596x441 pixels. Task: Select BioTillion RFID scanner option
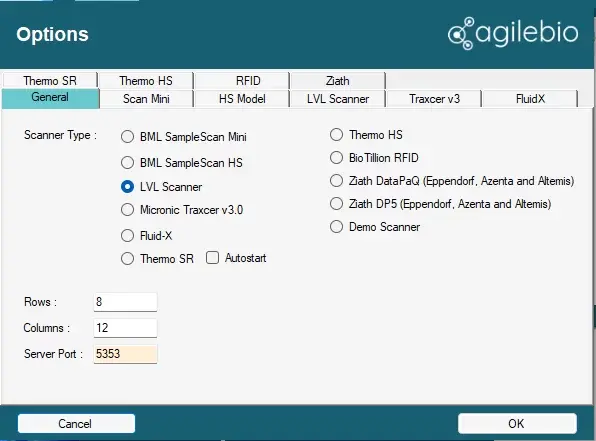click(x=336, y=157)
